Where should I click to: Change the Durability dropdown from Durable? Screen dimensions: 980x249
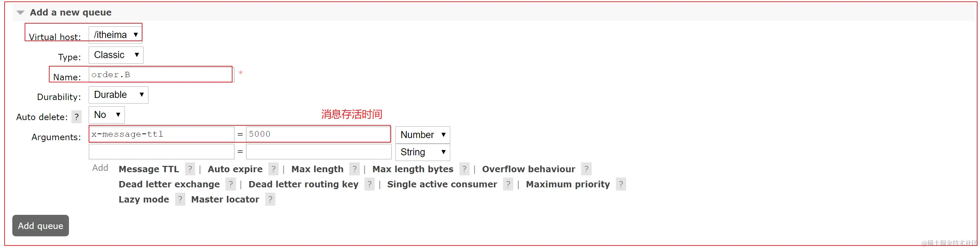(118, 95)
